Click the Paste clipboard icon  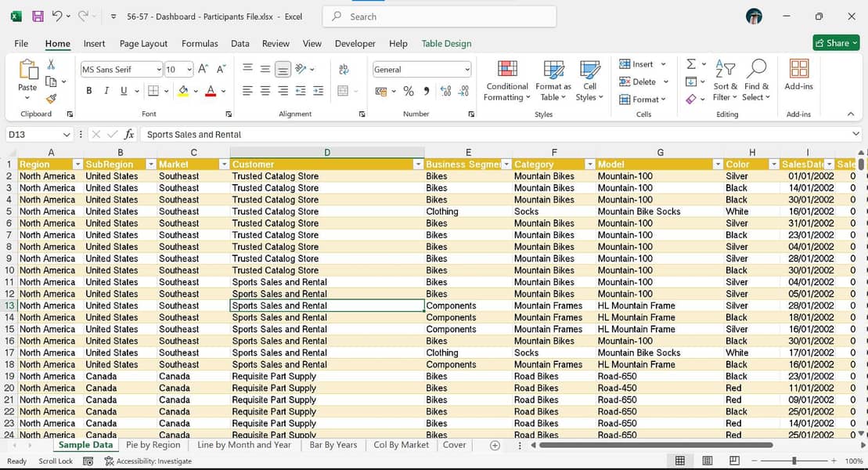click(27, 70)
